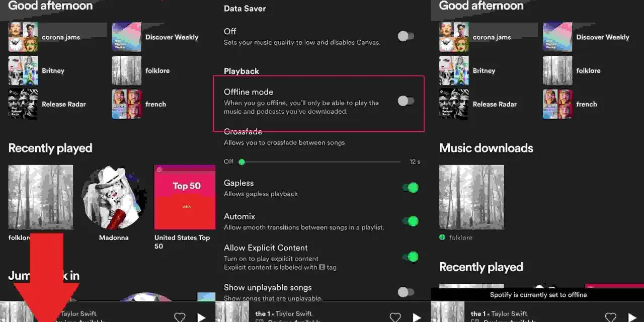Viewport: 644px width, 322px height.
Task: Click the Automix setting label
Action: [x=239, y=216]
